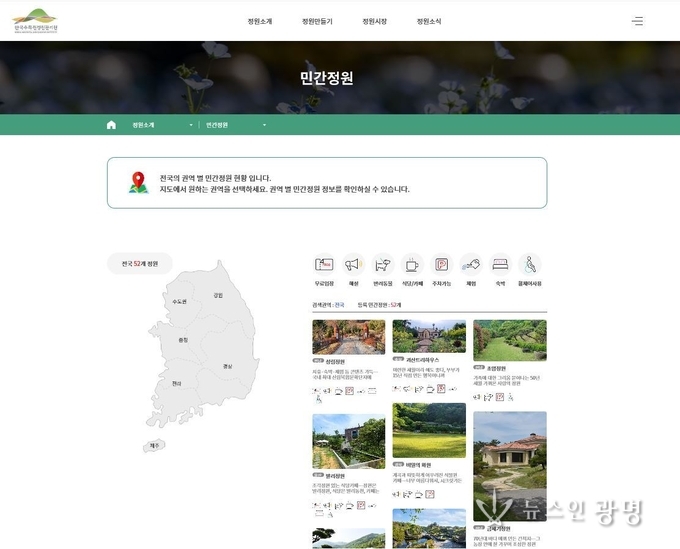Open the 정원소식 top navigation menu
This screenshot has height=549, width=680.
coord(429,21)
